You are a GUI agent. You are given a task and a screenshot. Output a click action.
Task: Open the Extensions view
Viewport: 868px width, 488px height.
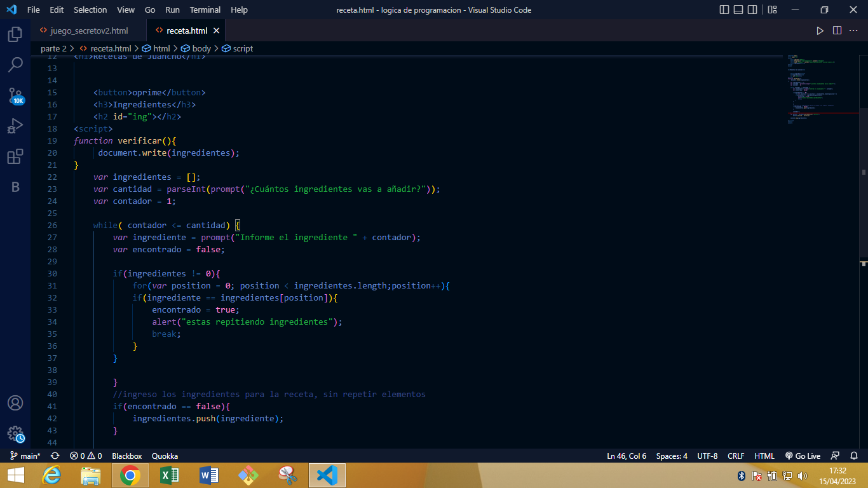click(15, 156)
